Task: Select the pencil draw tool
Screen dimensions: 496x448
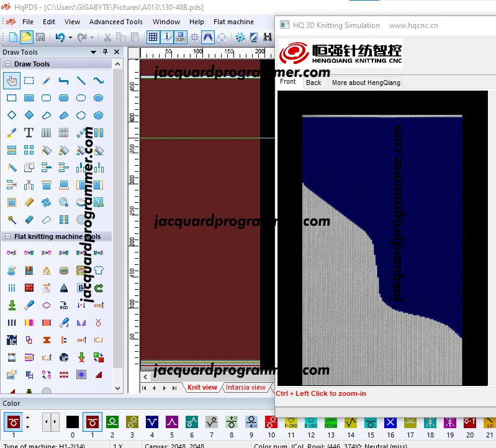Action: (x=46, y=81)
